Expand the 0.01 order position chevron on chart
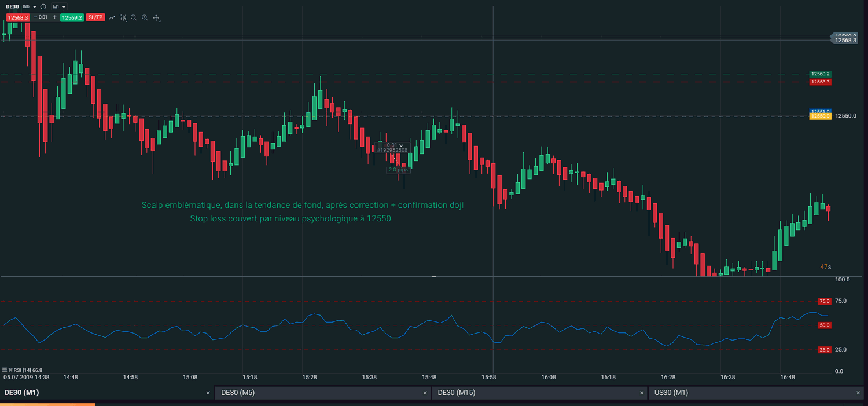Viewport: 868px width, 406px height. 401,145
